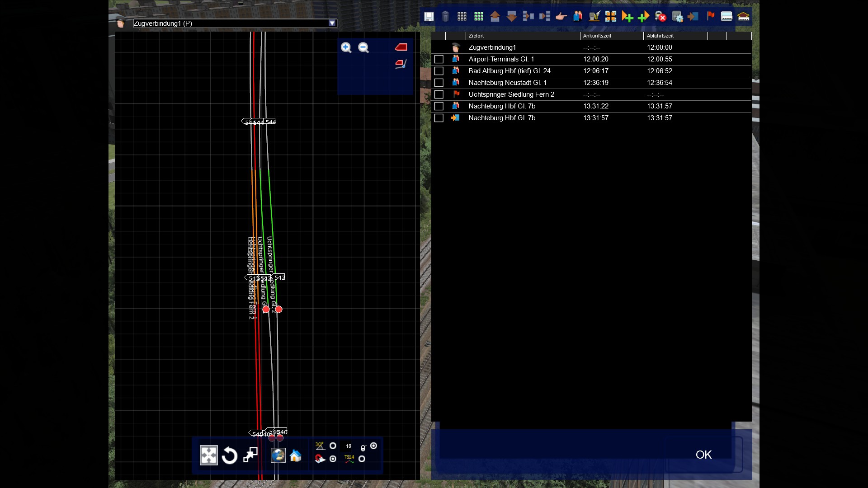Click the Abfahrtszeit column header
The image size is (868, 488).
click(x=660, y=36)
